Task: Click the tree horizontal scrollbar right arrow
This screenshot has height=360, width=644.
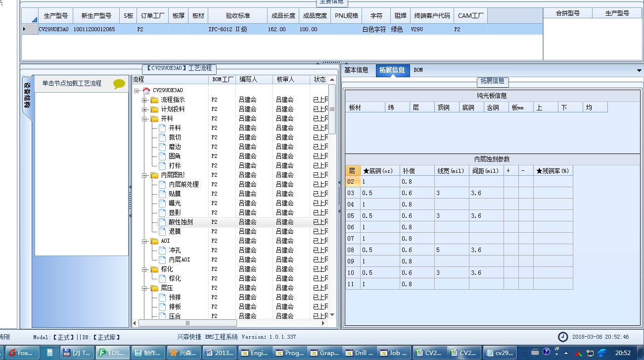Action: (324, 323)
